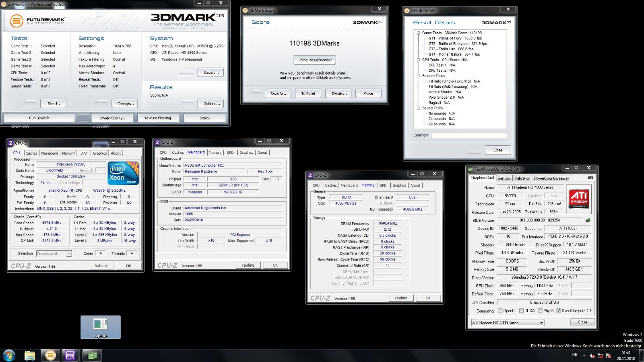Screen dimensions: 644x362
Task: Click Details in the 3DMark Score window
Action: [x=339, y=93]
